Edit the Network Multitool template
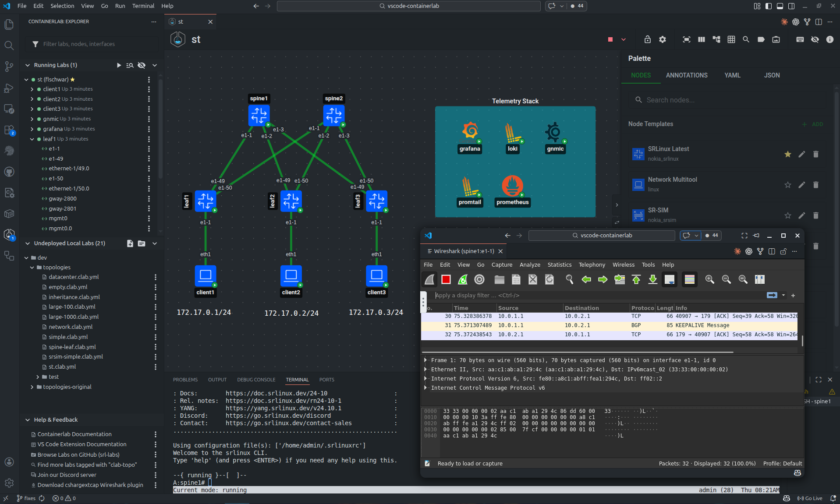 801,185
